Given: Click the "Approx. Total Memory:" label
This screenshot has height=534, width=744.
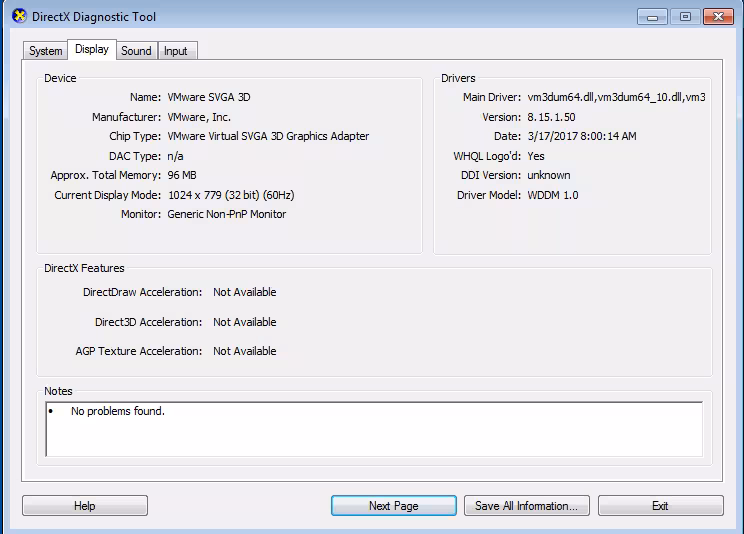Looking at the screenshot, I should (x=106, y=175).
